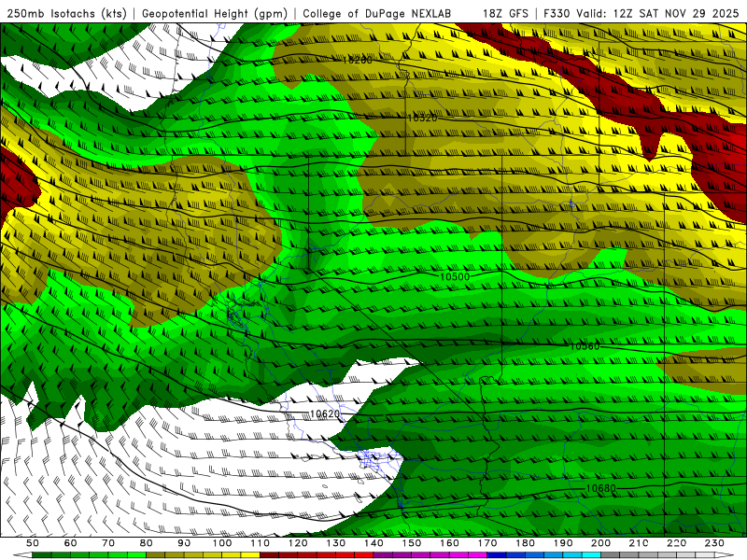Click the 10320 height contour label

[x=422, y=118]
